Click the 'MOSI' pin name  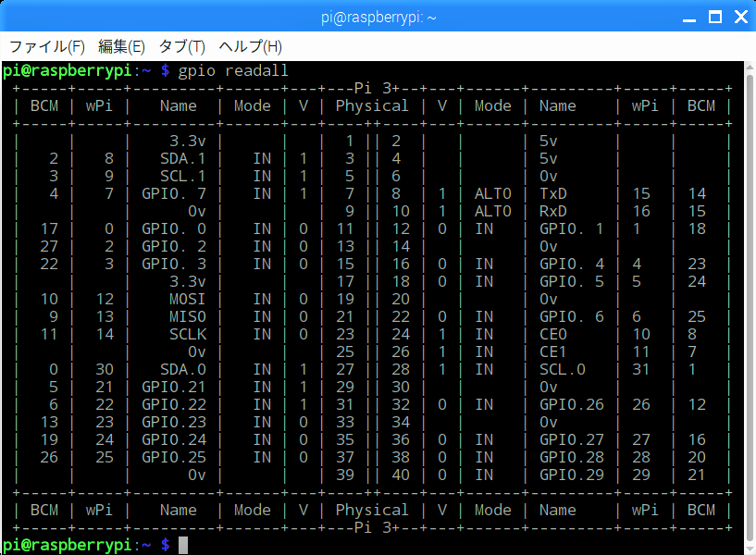(187, 299)
